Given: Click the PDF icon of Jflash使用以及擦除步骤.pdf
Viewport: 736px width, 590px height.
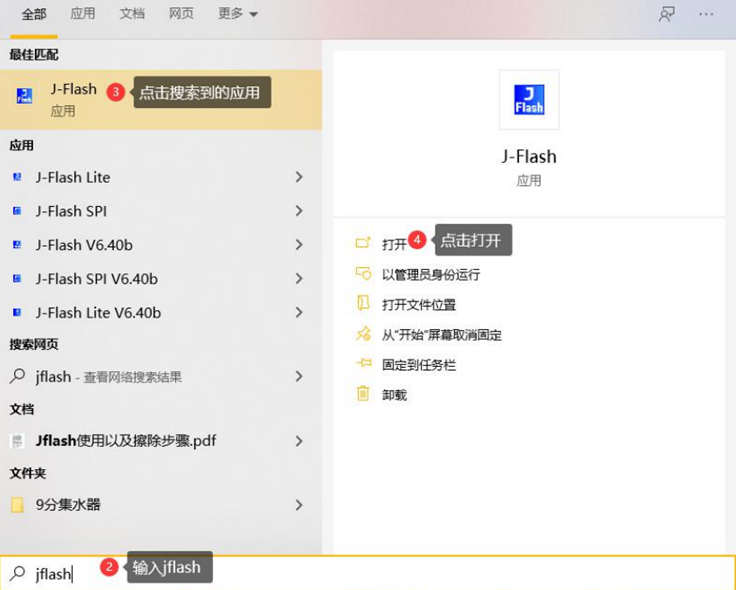Looking at the screenshot, I should (x=17, y=441).
